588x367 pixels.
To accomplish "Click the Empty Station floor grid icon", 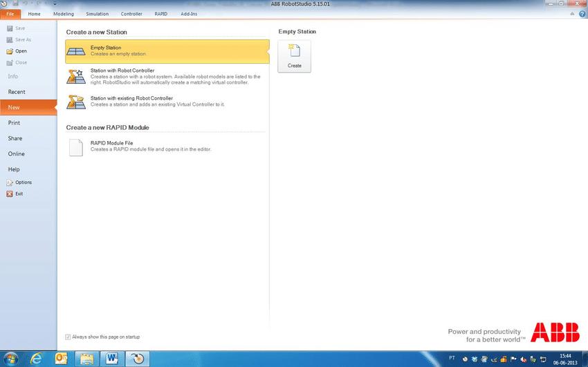I will (x=76, y=51).
